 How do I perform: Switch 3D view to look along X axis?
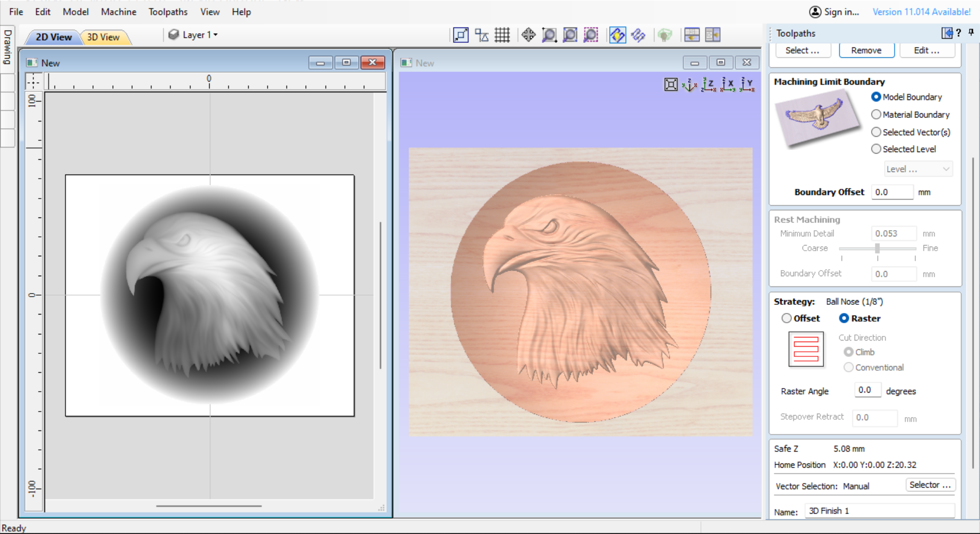729,85
